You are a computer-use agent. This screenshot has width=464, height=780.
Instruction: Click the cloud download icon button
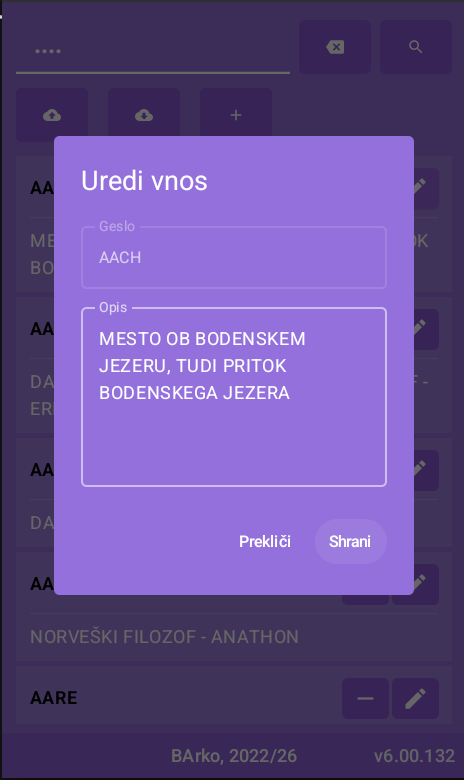tap(144, 115)
